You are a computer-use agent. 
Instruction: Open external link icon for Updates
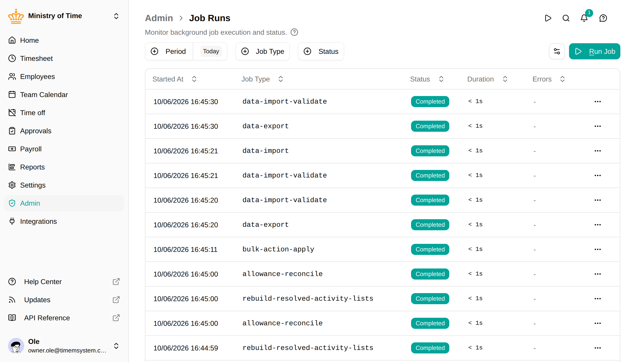116,300
